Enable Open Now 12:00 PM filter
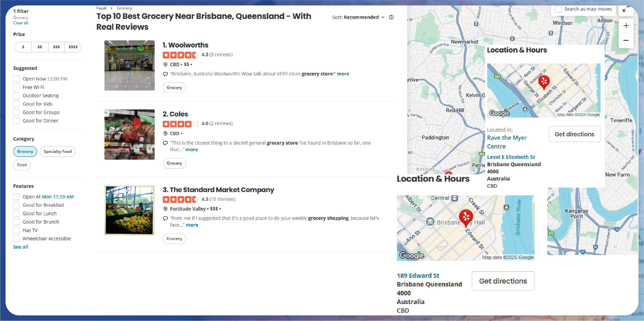Viewport: 644px width, 321px height. click(x=16, y=79)
